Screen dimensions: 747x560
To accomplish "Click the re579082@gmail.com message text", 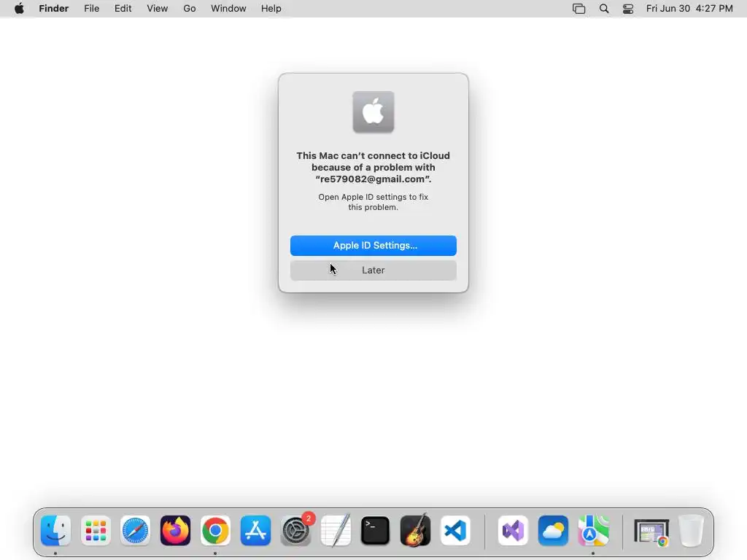I will (373, 179).
